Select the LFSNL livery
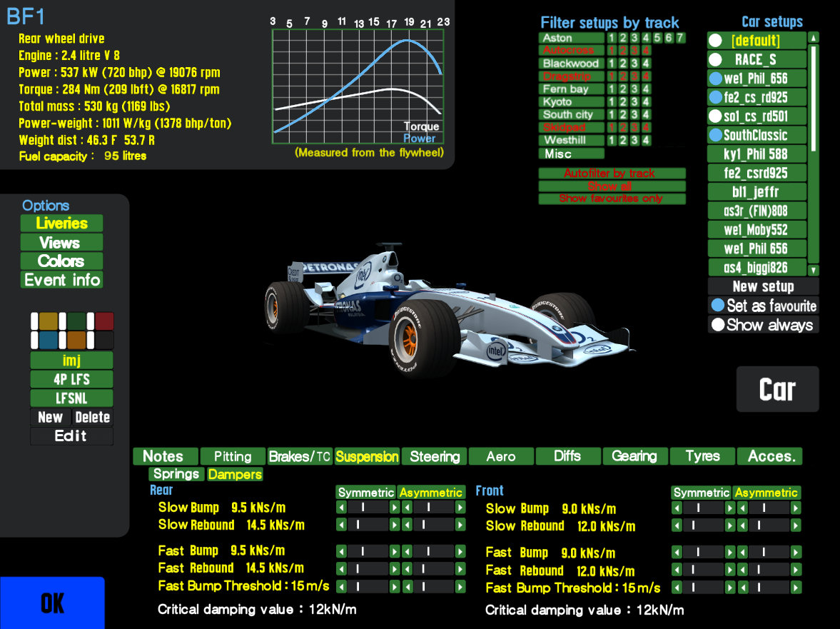The width and height of the screenshot is (840, 629). click(x=71, y=398)
